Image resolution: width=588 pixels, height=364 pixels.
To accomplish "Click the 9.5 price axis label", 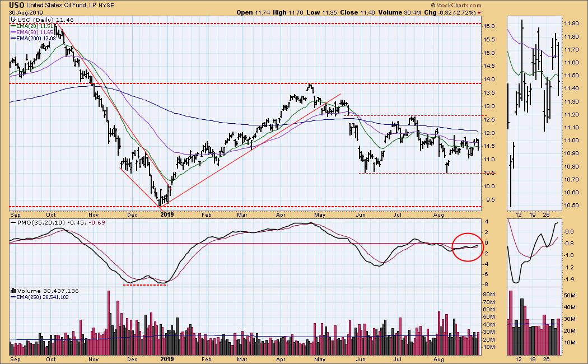I will click(490, 199).
